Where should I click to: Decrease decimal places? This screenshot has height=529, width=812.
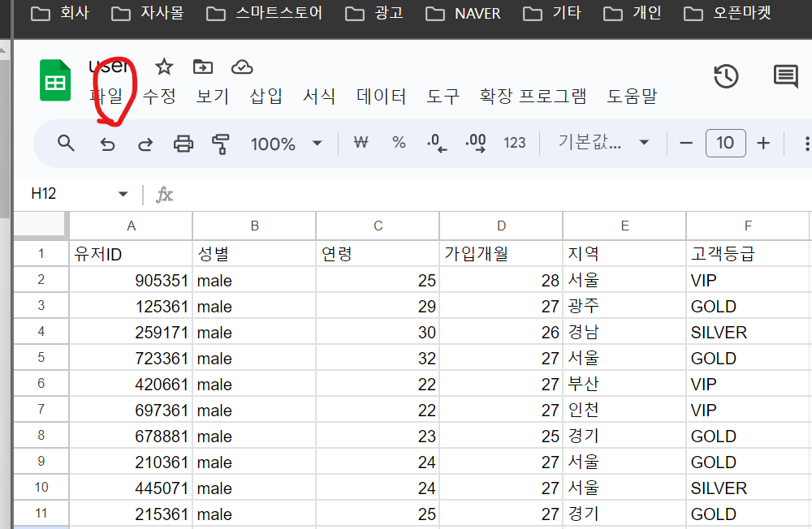coord(437,143)
